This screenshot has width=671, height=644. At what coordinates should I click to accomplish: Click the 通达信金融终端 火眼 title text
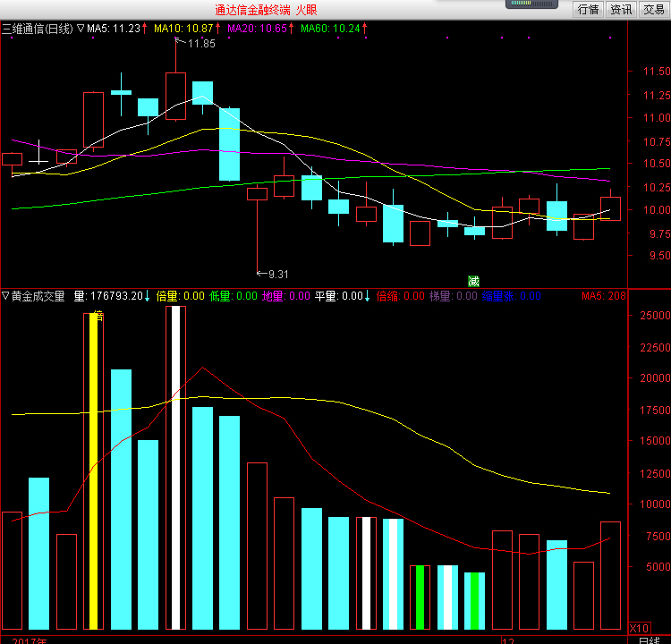(266, 10)
